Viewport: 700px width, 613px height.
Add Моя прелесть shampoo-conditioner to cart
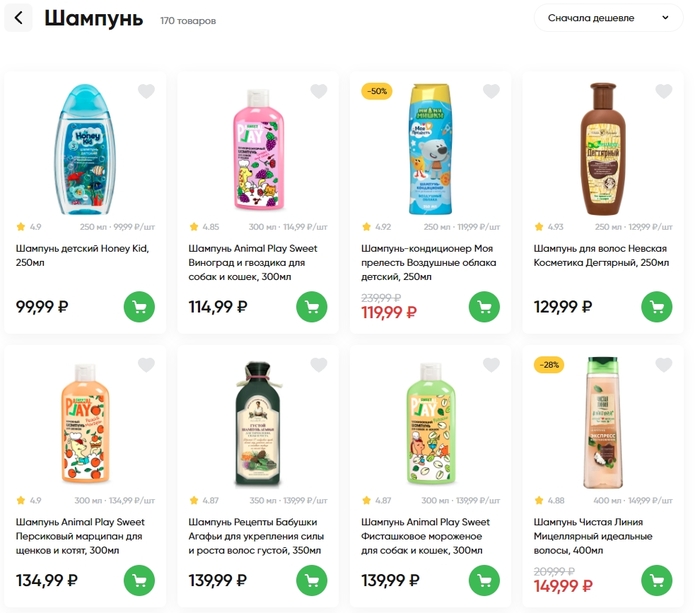484,306
